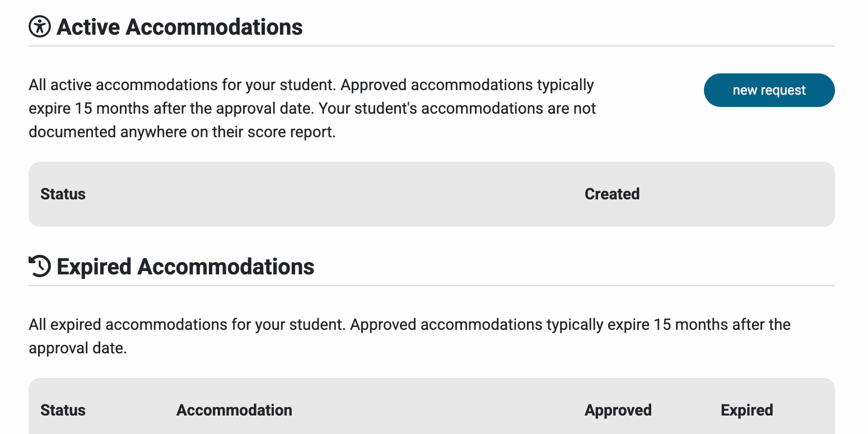Click the accessibility icon beside Active Accommodations
The height and width of the screenshot is (434, 868).
coord(40,26)
